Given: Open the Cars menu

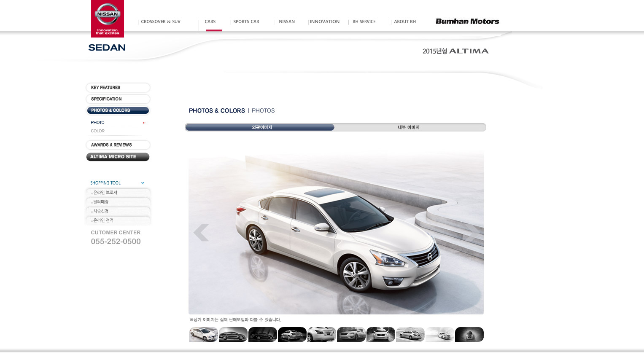Looking at the screenshot, I should [x=210, y=22].
